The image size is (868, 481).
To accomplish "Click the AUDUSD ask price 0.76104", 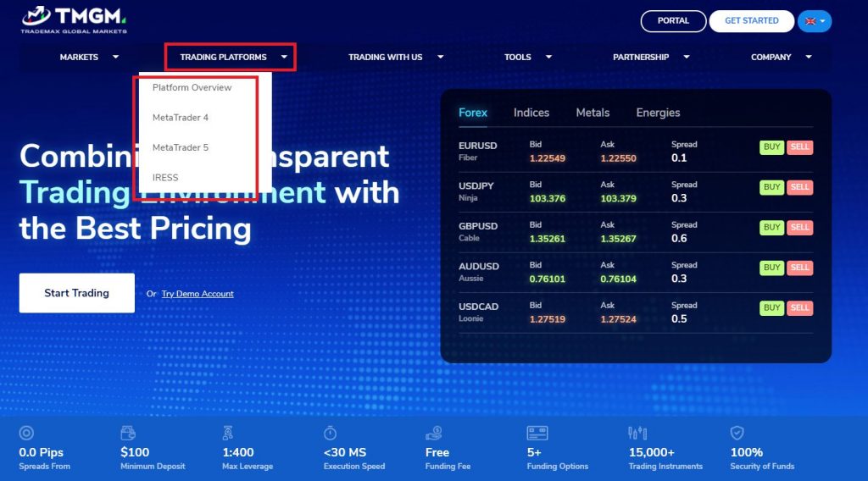I will (x=618, y=279).
